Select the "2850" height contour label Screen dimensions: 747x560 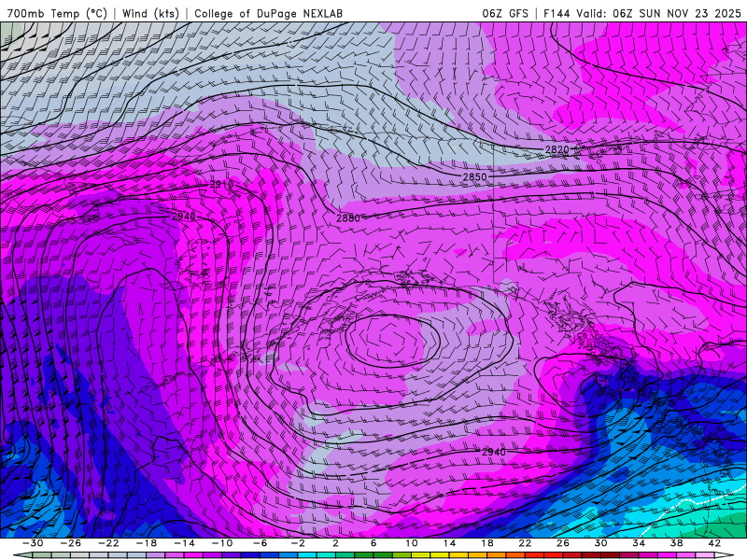[475, 176]
